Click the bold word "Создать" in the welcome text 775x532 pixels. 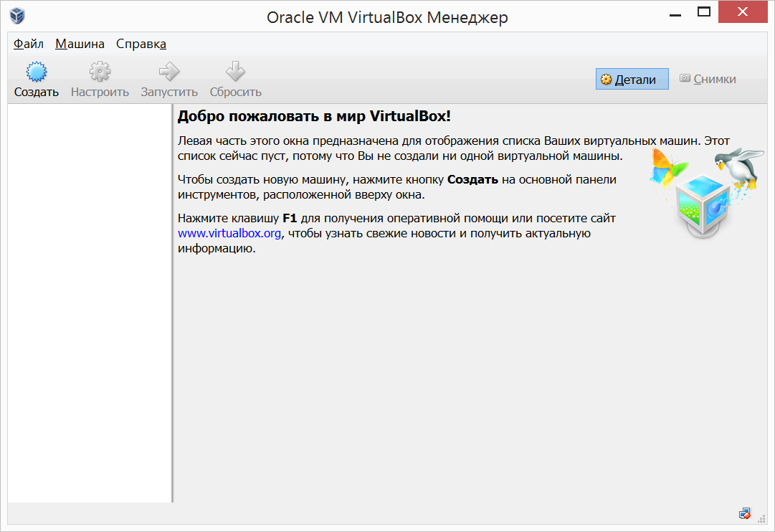pos(472,179)
